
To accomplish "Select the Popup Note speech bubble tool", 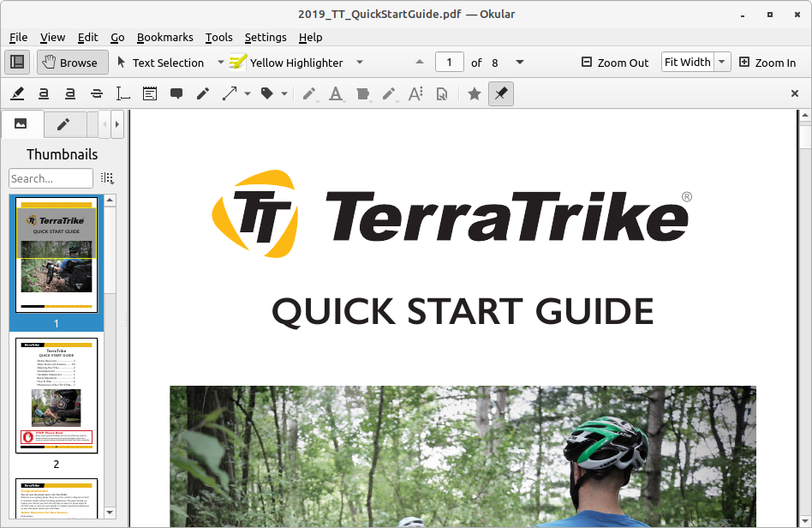I will [176, 93].
